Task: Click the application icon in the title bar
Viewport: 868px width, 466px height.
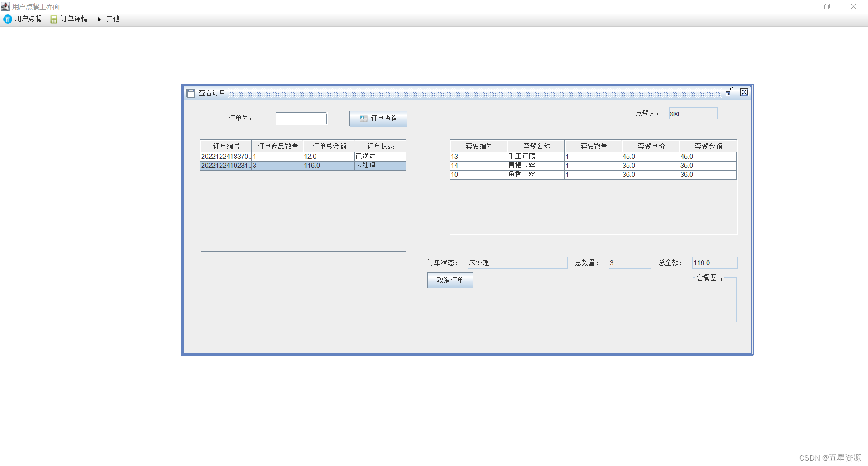Action: point(5,6)
